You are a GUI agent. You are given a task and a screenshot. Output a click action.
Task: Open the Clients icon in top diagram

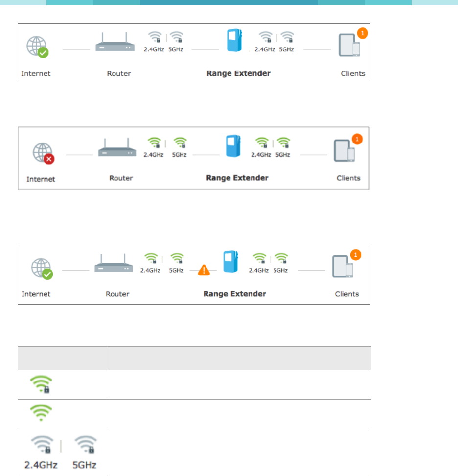pyautogui.click(x=349, y=45)
